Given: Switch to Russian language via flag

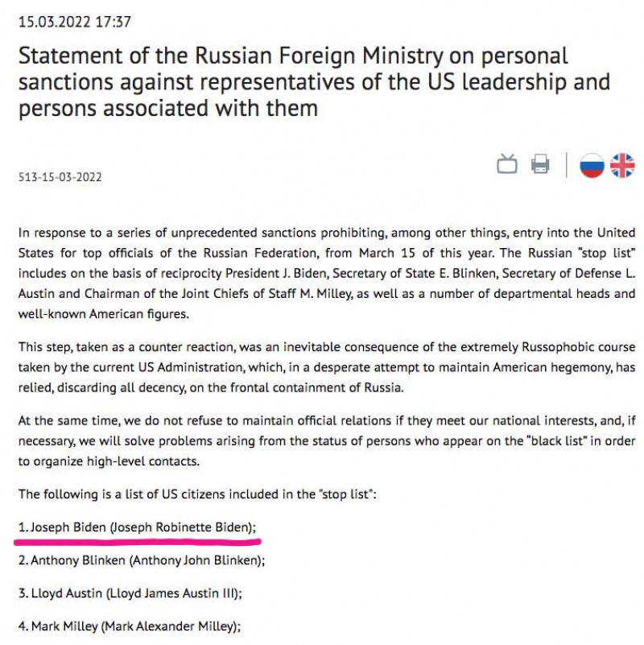Looking at the screenshot, I should pos(592,165).
